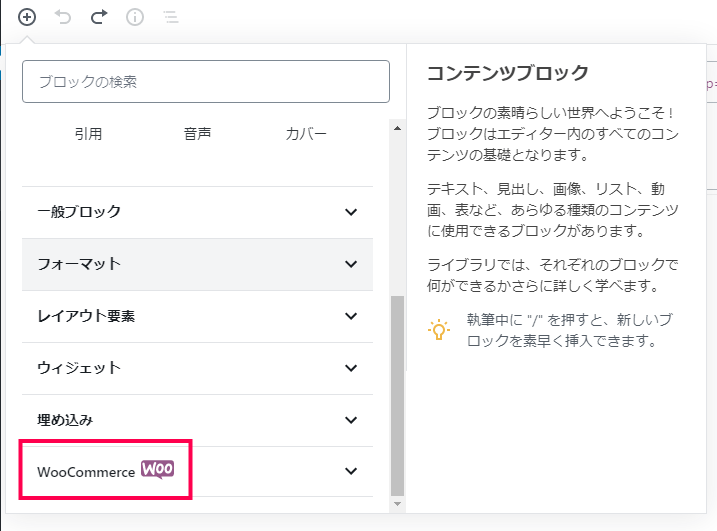
Task: Click the block list scrollbar thumb
Action: pos(397,396)
